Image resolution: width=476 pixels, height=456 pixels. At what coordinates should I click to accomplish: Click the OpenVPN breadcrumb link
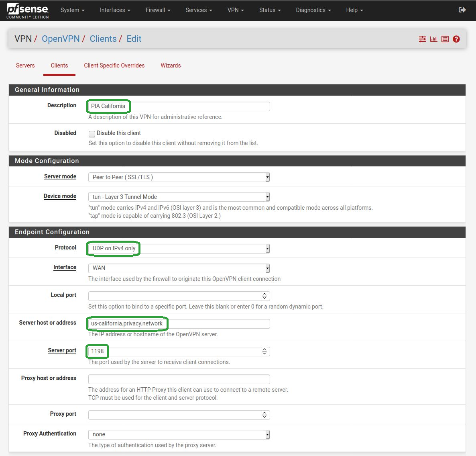(61, 39)
